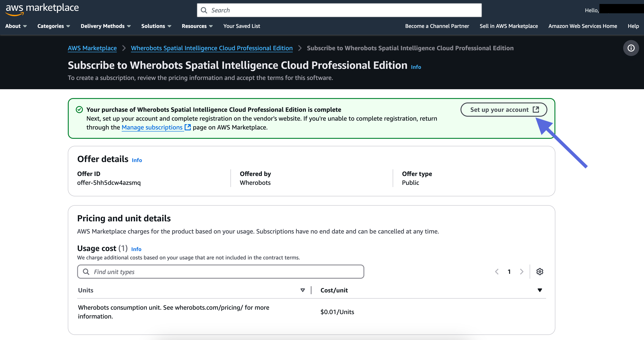
Task: Click the previous page arrow in pagination
Action: [497, 272]
